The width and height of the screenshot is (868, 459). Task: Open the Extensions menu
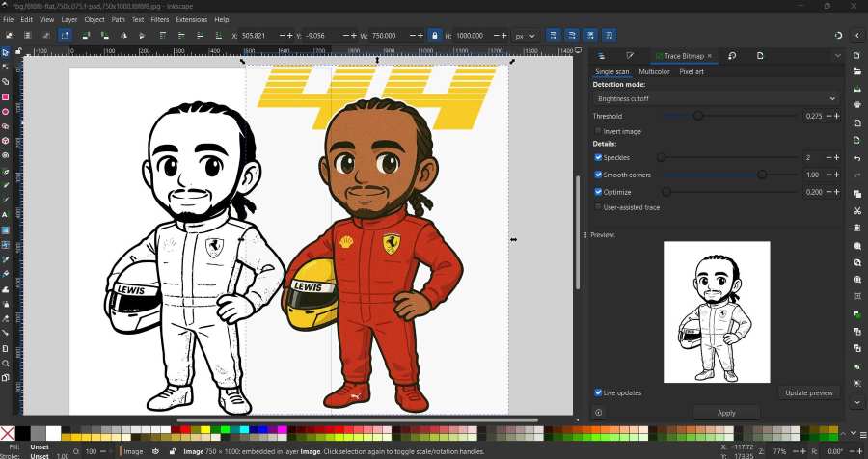click(x=192, y=19)
